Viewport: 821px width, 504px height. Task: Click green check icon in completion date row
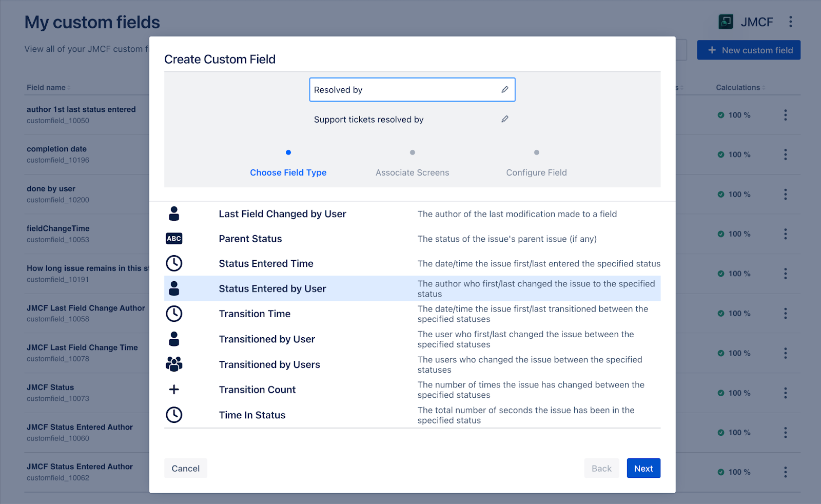pyautogui.click(x=721, y=154)
